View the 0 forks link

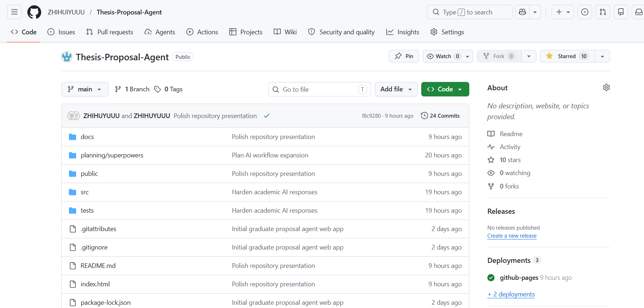(503, 186)
